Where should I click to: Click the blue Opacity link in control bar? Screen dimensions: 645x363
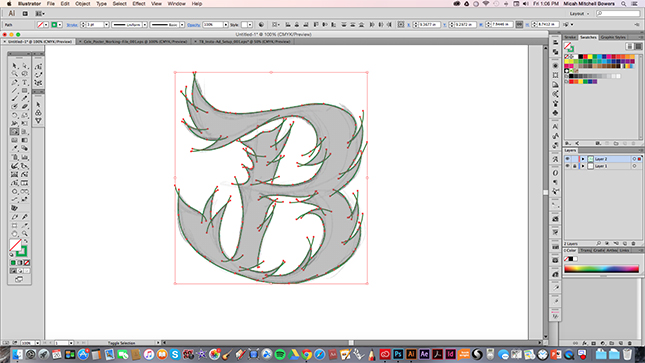coord(193,25)
